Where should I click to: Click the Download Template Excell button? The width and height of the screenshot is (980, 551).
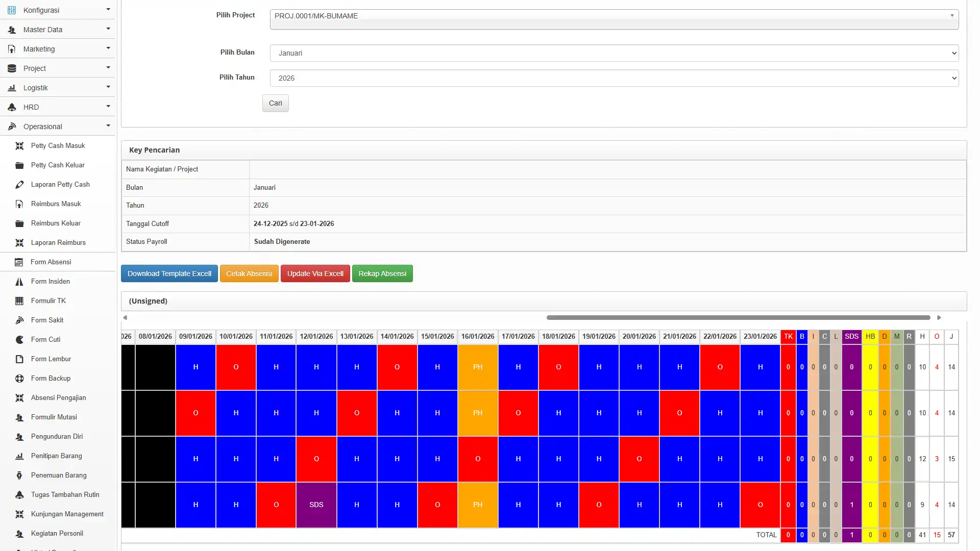[x=169, y=273]
